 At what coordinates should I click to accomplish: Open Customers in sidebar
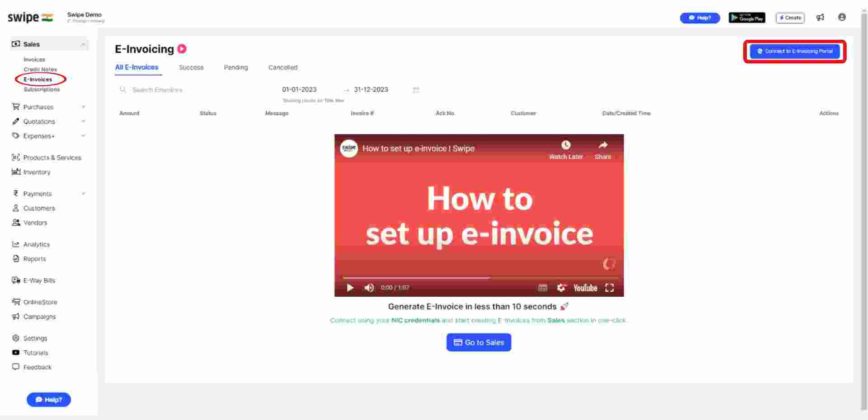pos(33,208)
